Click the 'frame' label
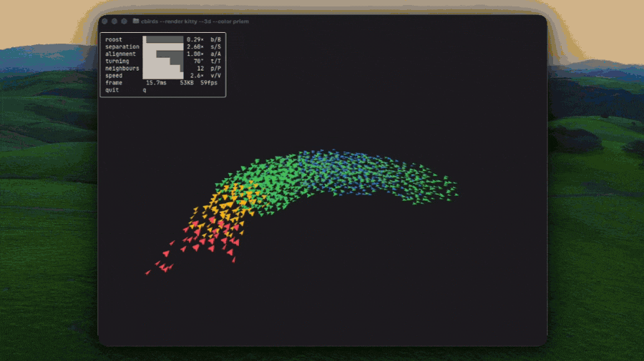 click(x=114, y=82)
